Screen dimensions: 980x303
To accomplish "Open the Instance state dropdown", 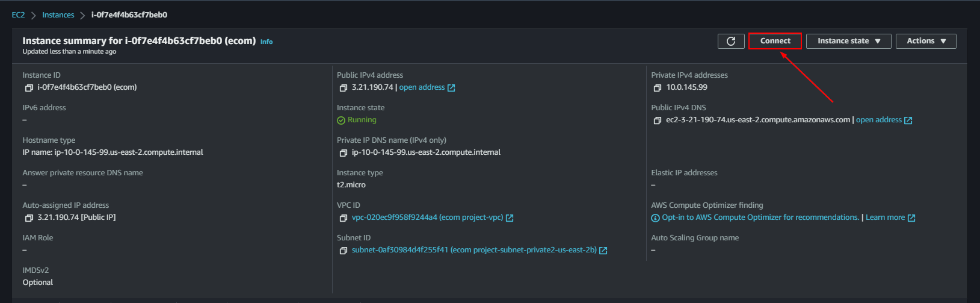I will coord(848,41).
